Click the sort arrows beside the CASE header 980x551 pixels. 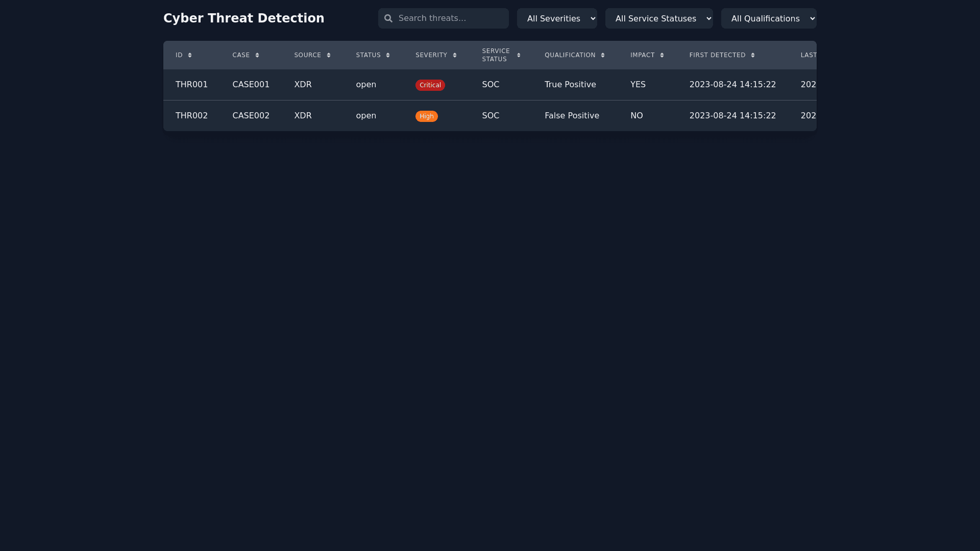(257, 55)
